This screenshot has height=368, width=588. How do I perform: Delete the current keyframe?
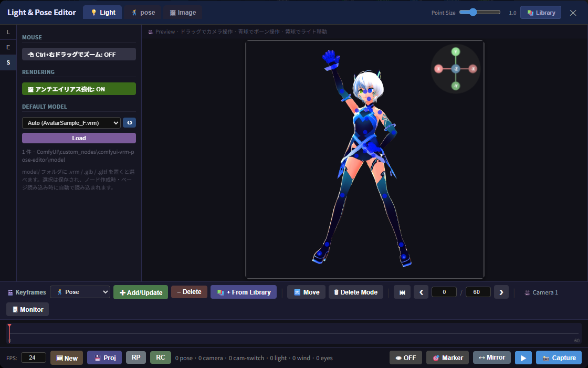189,292
